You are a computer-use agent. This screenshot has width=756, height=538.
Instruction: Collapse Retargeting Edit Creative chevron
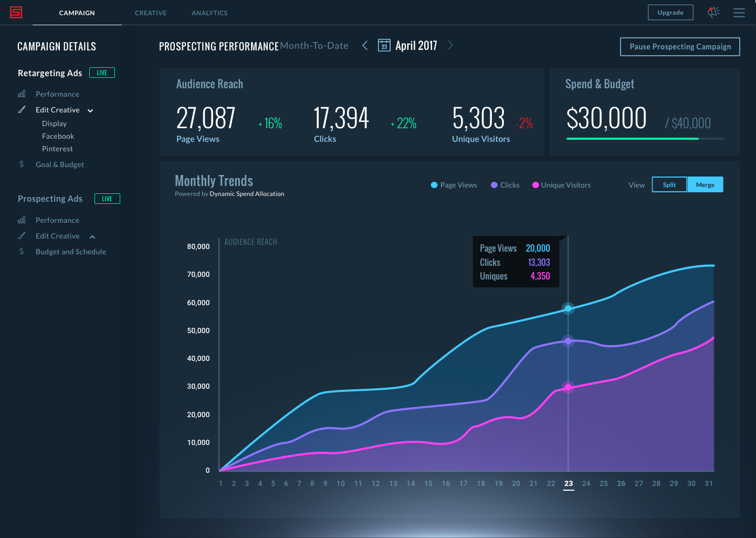tap(90, 110)
